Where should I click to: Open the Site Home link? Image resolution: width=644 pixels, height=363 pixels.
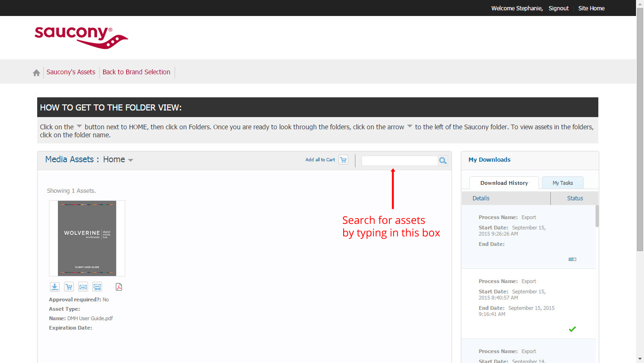[591, 8]
